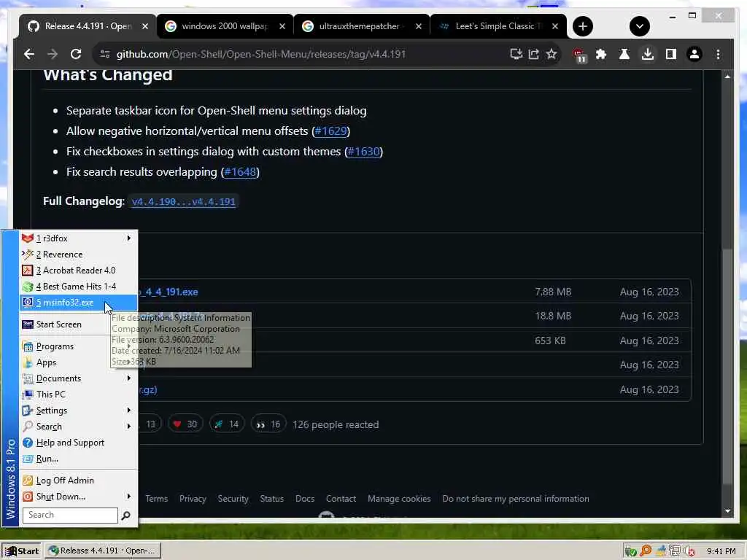Viewport: 747px width, 560px height.
Task: Click the install app icon in address bar
Action: [x=516, y=54]
